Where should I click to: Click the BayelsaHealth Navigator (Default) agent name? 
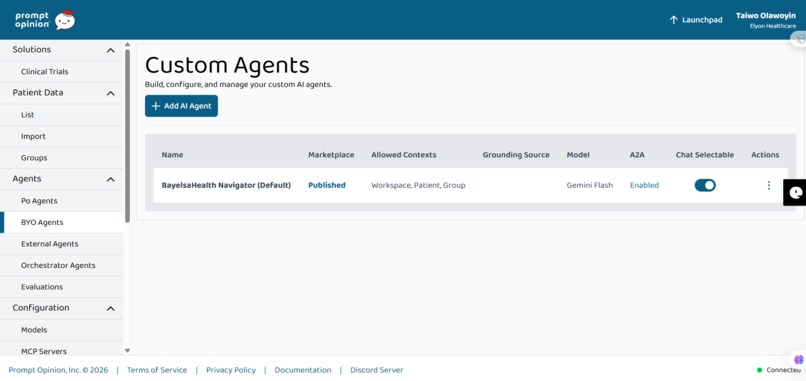[226, 185]
